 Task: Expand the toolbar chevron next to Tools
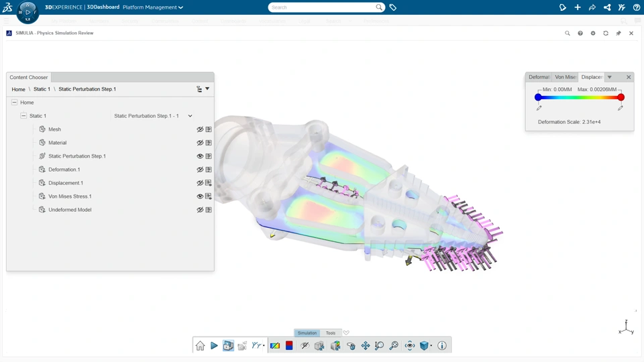point(346,333)
